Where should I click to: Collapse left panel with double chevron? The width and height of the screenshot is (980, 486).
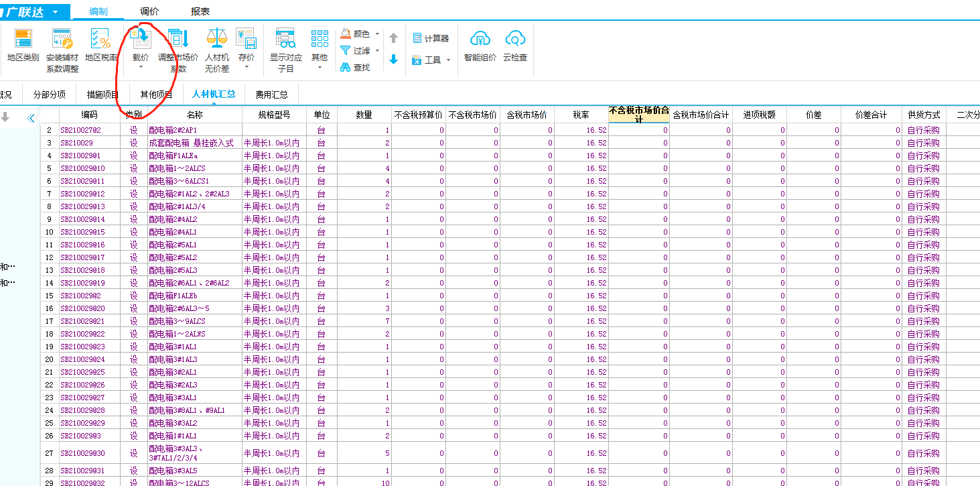pyautogui.click(x=30, y=118)
